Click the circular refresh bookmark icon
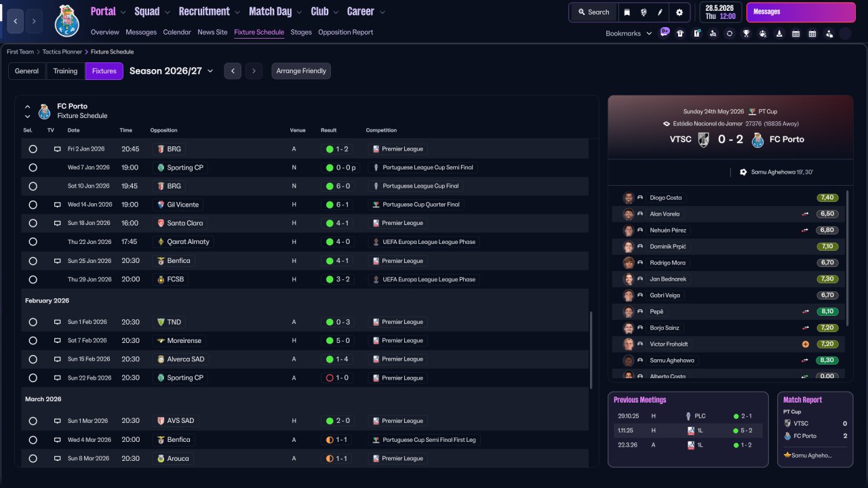This screenshot has width=868, height=488. (x=730, y=33)
